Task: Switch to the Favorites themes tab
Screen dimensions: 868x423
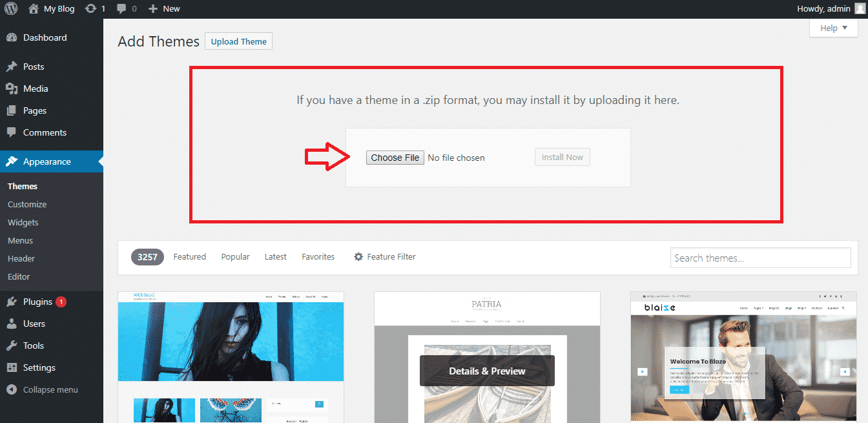Action: pyautogui.click(x=318, y=256)
